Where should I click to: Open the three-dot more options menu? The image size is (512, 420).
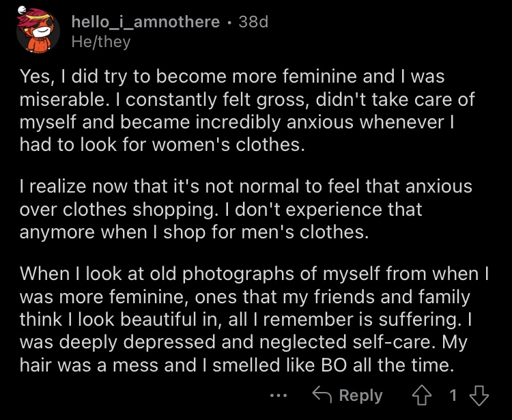click(279, 396)
